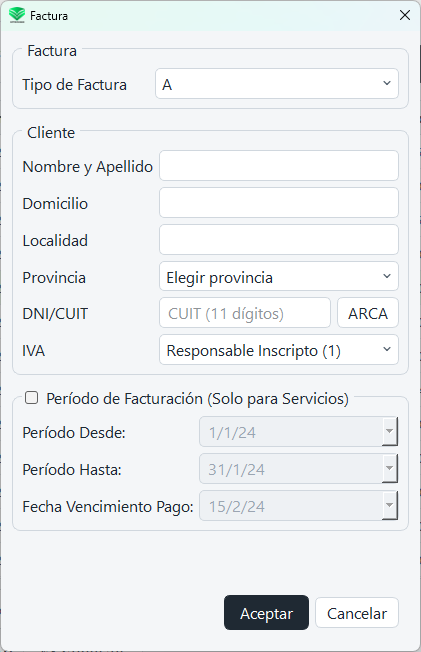Open the Tipo de Factura dropdown
421x652 pixels.
pos(277,84)
